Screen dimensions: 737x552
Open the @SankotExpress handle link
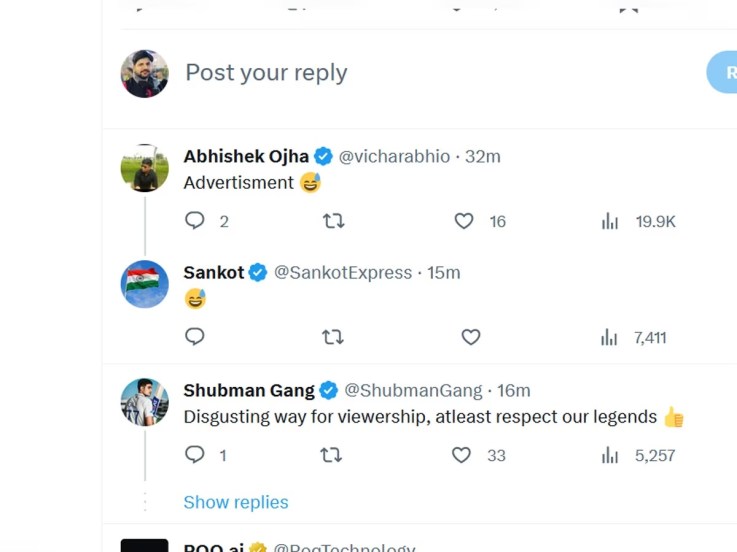pos(343,272)
